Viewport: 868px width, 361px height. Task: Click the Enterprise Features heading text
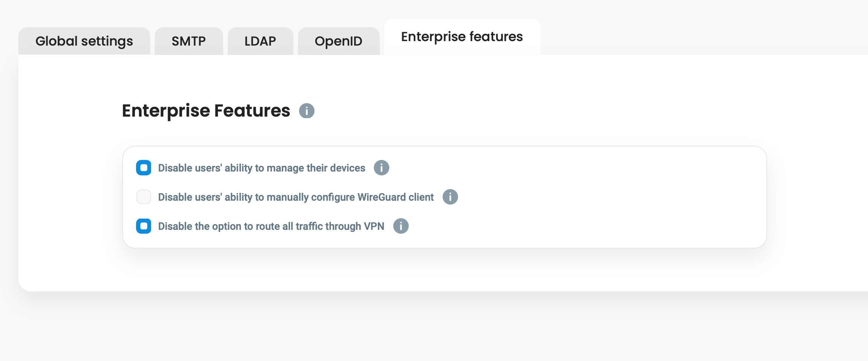pyautogui.click(x=206, y=111)
